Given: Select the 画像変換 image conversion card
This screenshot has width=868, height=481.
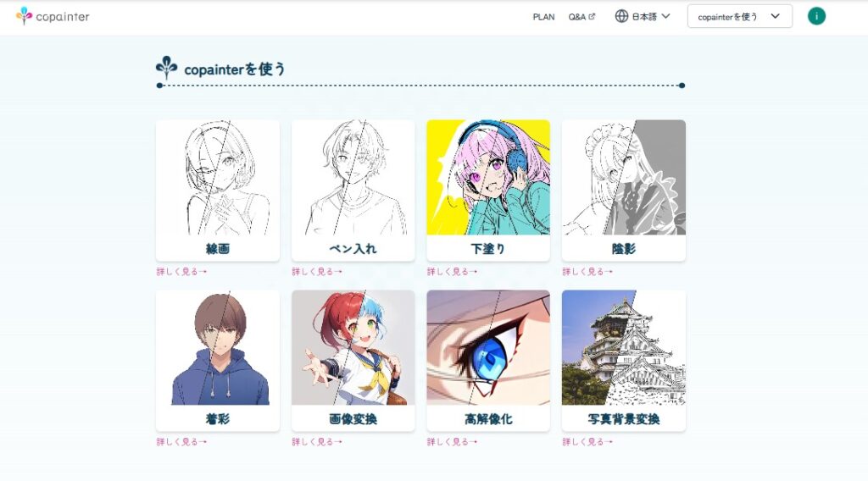Looking at the screenshot, I should (x=353, y=361).
